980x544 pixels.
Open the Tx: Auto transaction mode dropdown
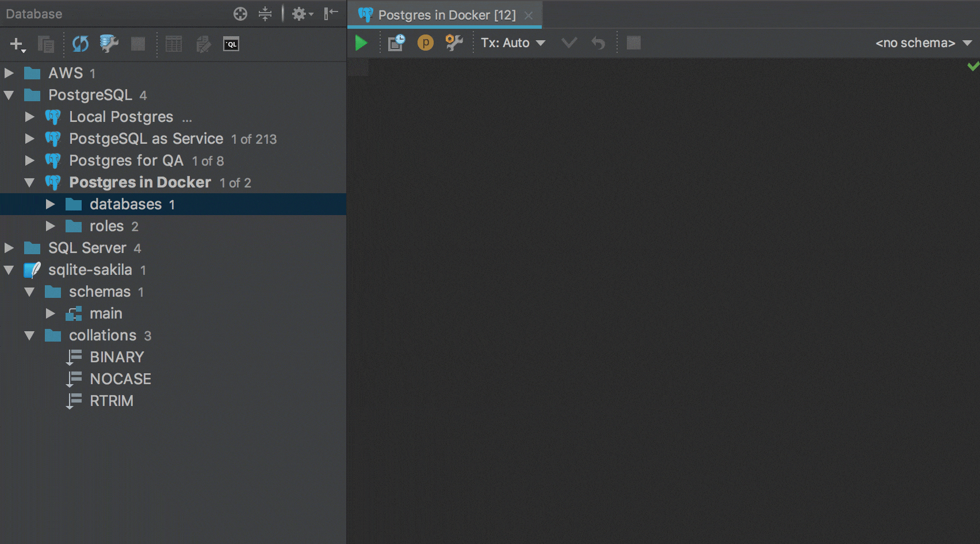point(512,43)
